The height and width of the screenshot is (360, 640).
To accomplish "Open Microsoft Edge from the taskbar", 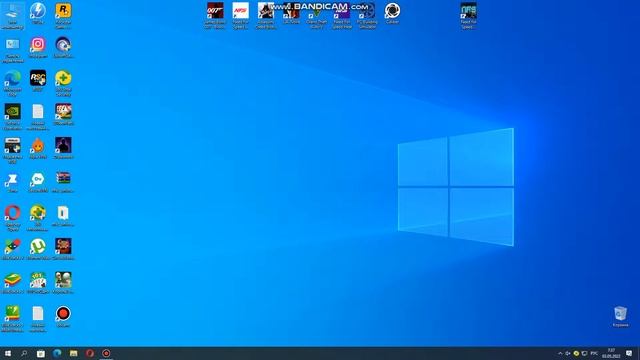I will [57, 353].
